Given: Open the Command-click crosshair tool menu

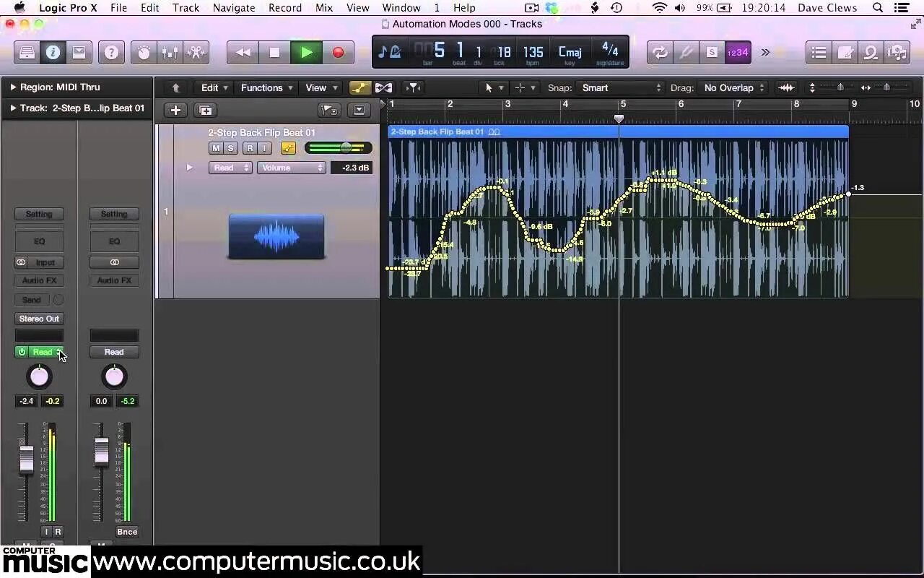Looking at the screenshot, I should tap(525, 88).
